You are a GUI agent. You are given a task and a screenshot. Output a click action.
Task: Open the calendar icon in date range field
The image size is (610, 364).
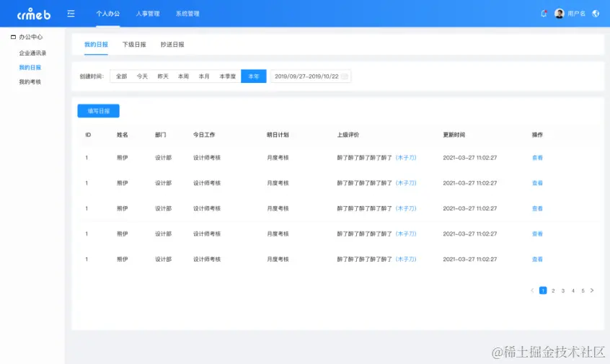pyautogui.click(x=344, y=76)
